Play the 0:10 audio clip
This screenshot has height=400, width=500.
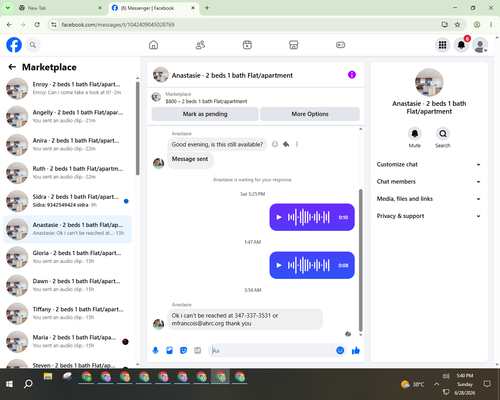click(x=279, y=217)
